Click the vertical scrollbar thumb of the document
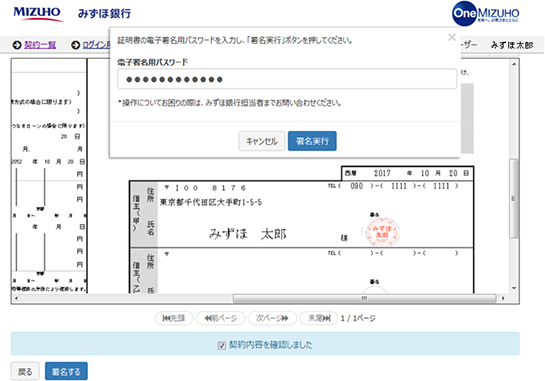 514,198
